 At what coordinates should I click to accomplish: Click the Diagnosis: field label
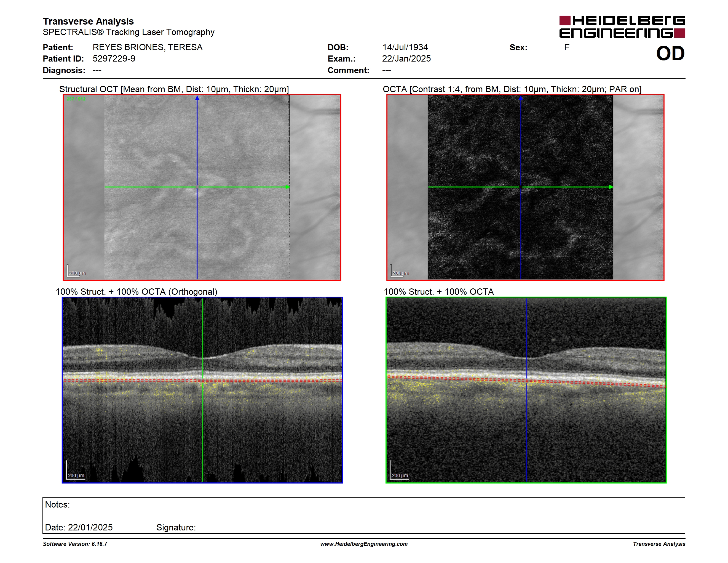(64, 70)
